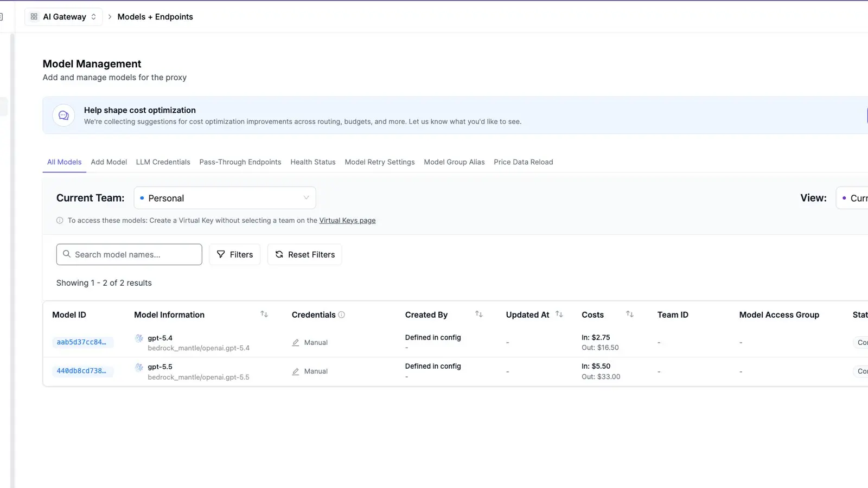Screen dimensions: 868x488
Task: Expand the Current Team Personal dropdown
Action: pos(225,198)
